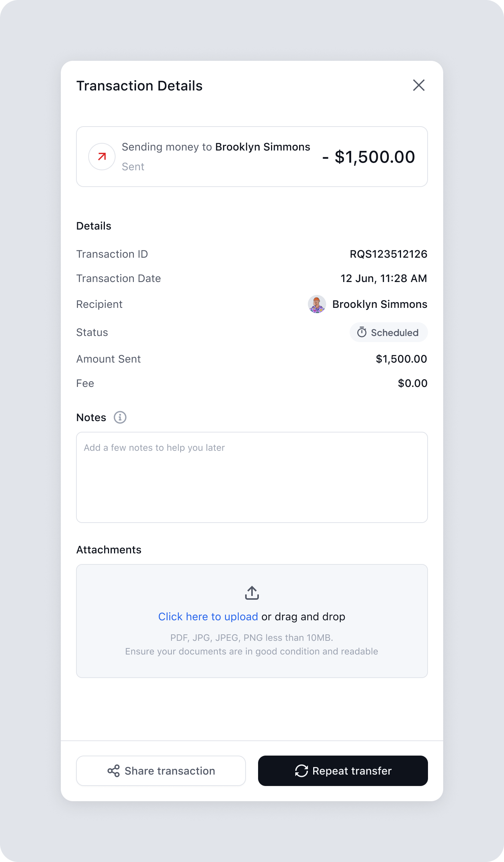Click the Brooklyn Simmons recipient name
The width and height of the screenshot is (504, 862).
pyautogui.click(x=379, y=304)
